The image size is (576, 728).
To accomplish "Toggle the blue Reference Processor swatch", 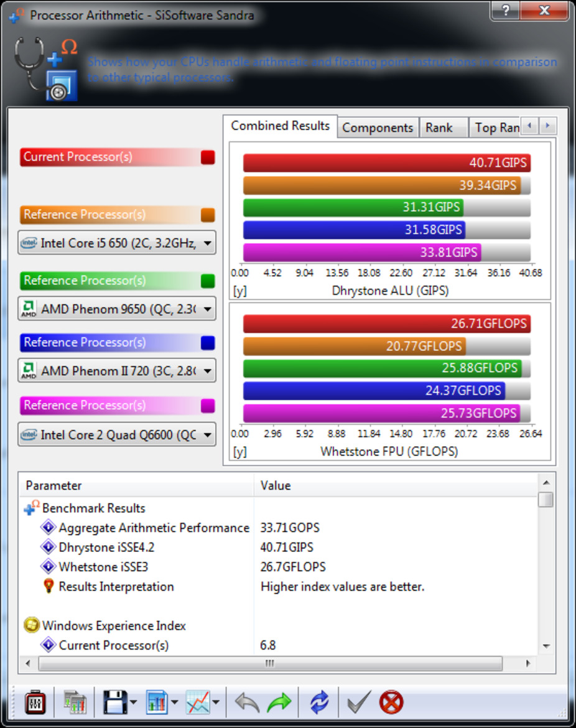I will tap(208, 343).
